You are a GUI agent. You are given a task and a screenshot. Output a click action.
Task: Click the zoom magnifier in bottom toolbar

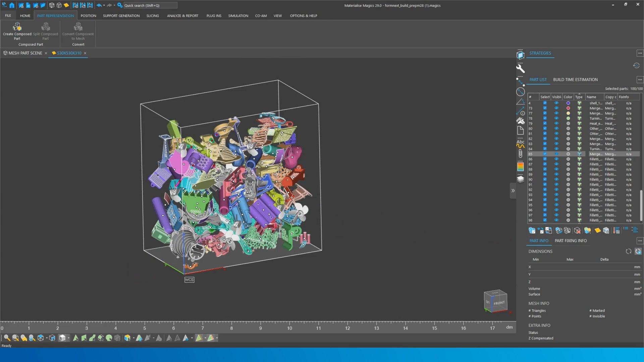point(7,338)
